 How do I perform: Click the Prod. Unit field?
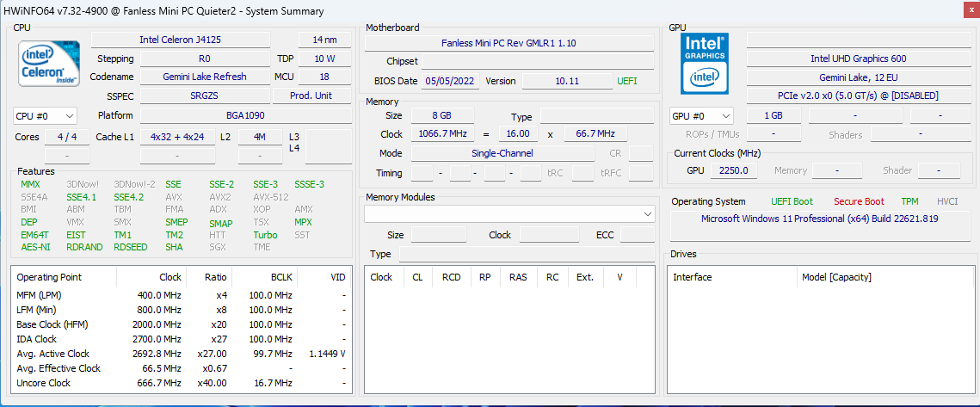click(x=311, y=96)
